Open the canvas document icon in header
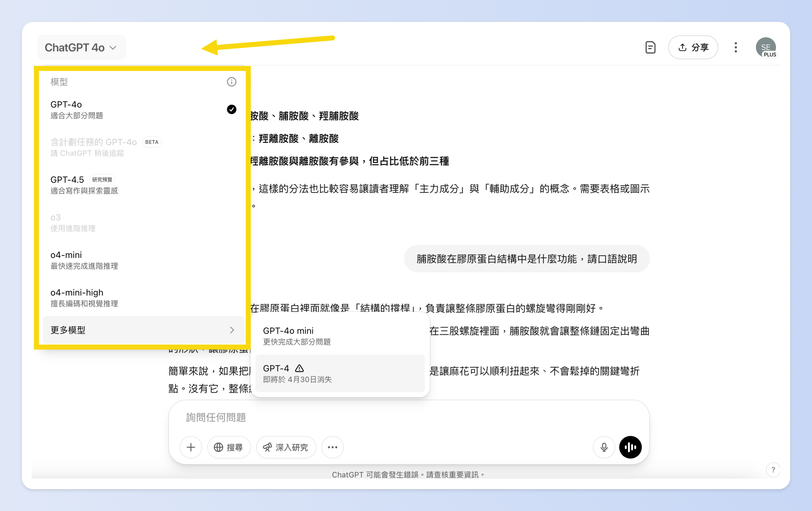812x511 pixels. tap(650, 48)
